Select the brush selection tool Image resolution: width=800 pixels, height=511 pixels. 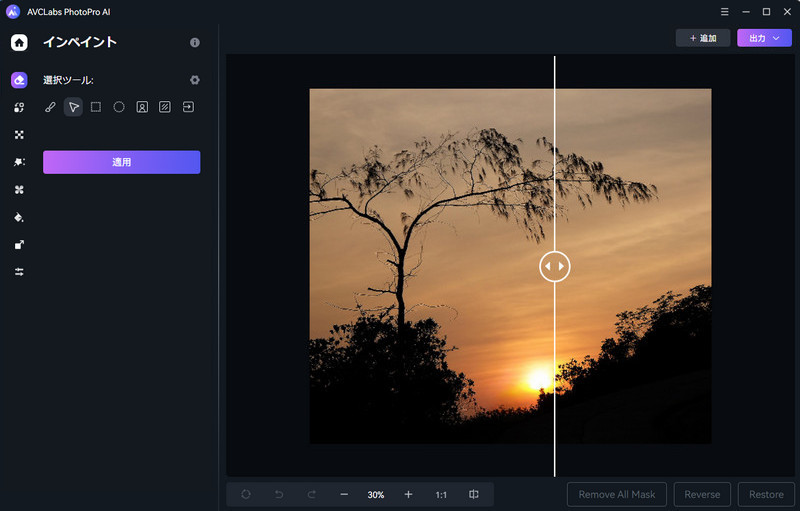click(x=50, y=107)
